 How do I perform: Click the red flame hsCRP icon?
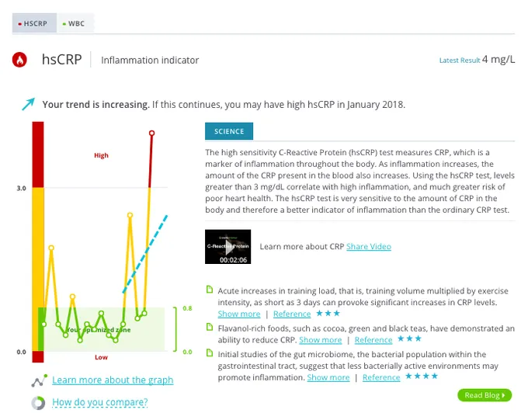coord(21,59)
